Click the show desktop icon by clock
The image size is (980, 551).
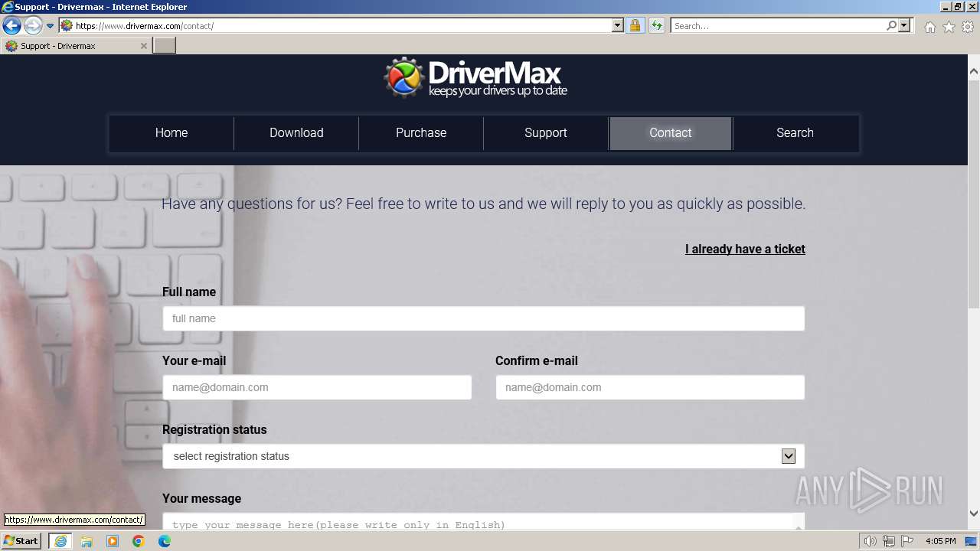[972, 541]
